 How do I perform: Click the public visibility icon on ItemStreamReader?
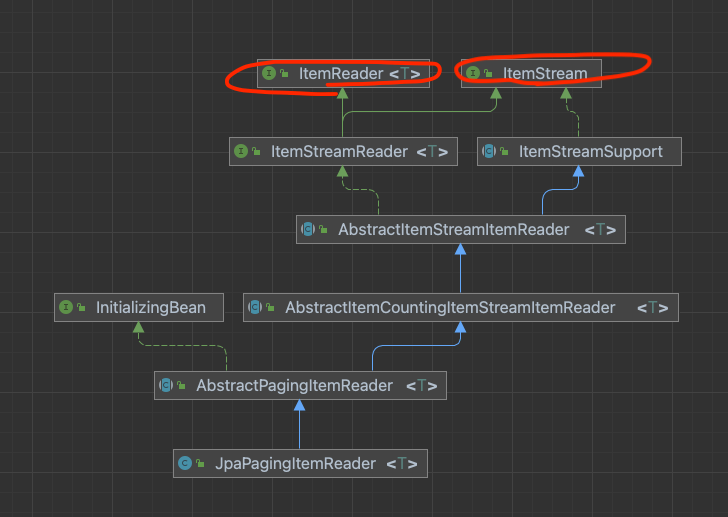click(256, 152)
